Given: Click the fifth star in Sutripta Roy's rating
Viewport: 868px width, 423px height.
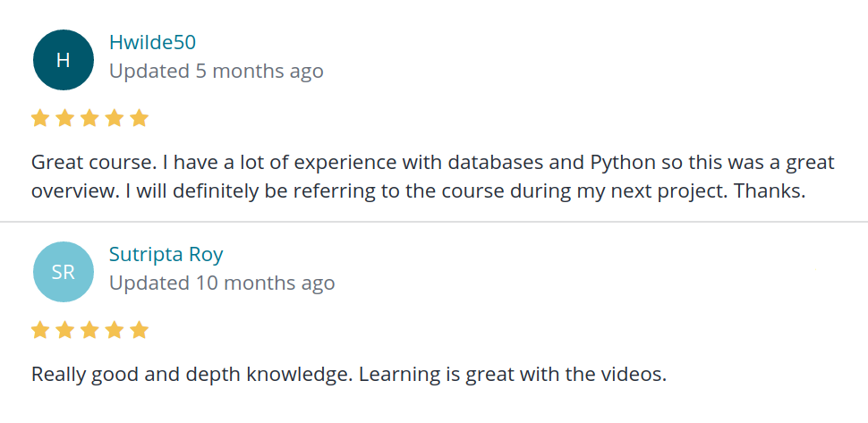Looking at the screenshot, I should [139, 330].
